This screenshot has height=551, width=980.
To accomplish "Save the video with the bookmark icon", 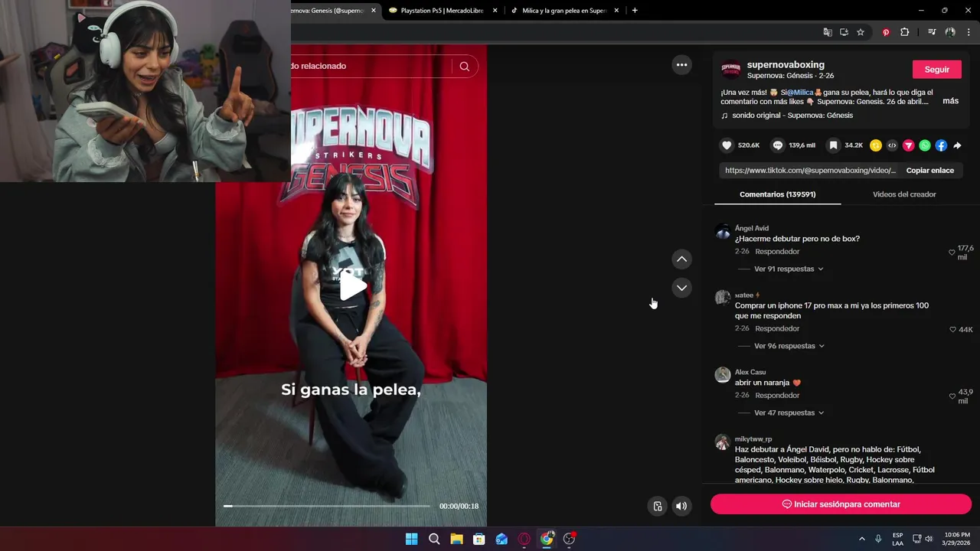I will pyautogui.click(x=834, y=145).
